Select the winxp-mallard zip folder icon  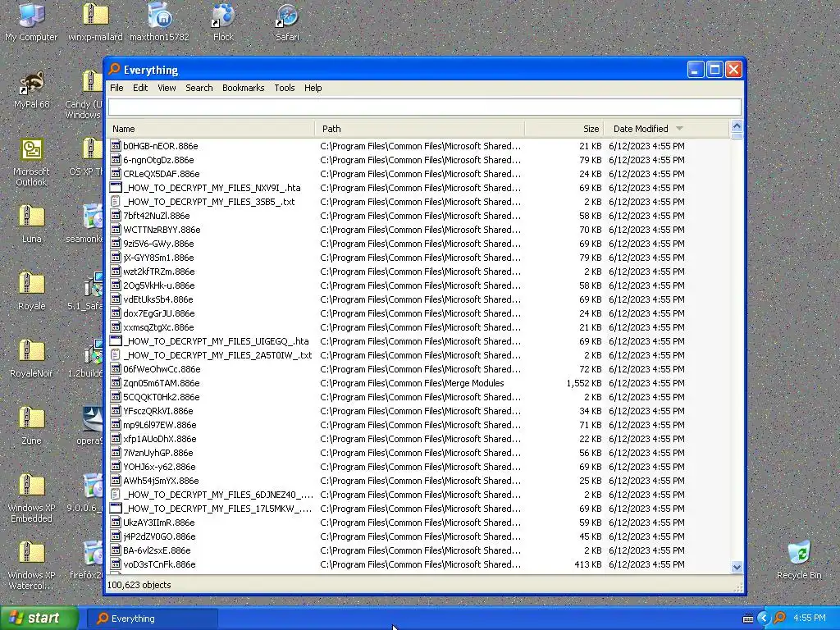pyautogui.click(x=95, y=15)
